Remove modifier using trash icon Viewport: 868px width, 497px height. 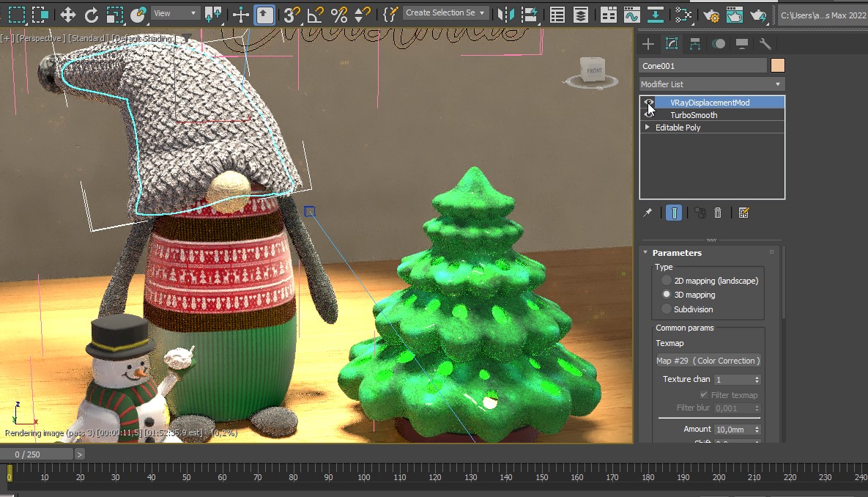point(718,213)
